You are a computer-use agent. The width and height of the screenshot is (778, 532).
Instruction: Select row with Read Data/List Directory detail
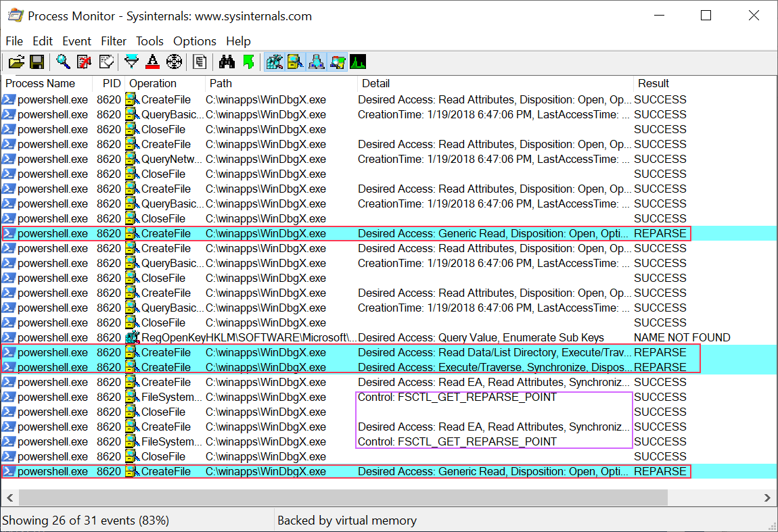point(389,352)
